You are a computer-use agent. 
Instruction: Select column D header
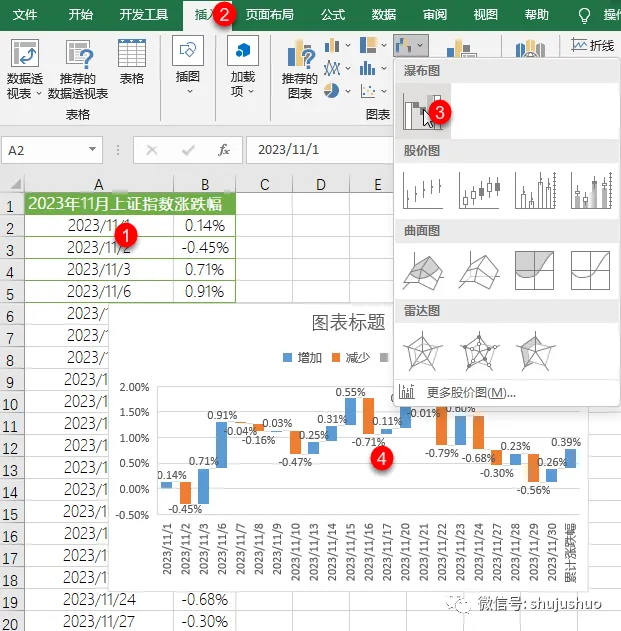pos(321,184)
